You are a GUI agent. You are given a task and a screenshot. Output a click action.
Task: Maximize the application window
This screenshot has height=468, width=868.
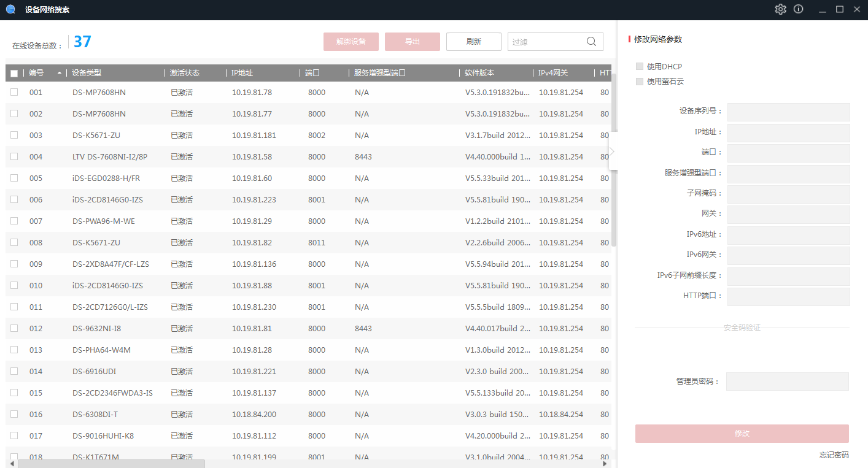840,9
